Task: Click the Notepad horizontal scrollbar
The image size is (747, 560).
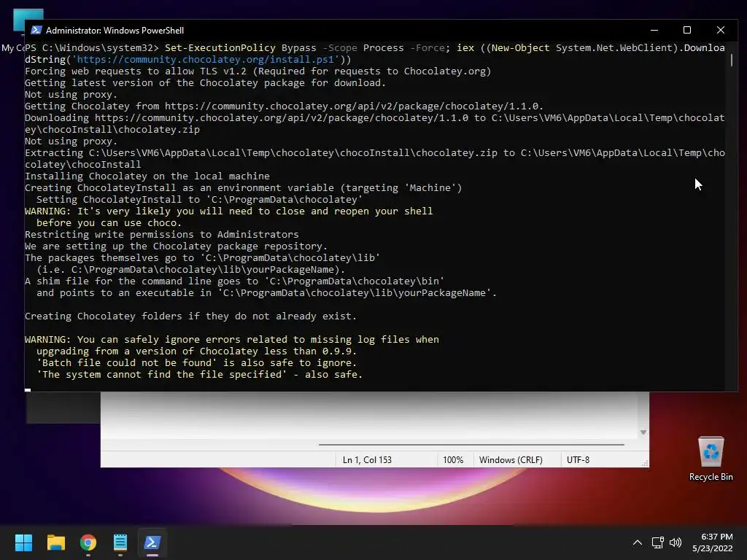Action: coord(471,444)
